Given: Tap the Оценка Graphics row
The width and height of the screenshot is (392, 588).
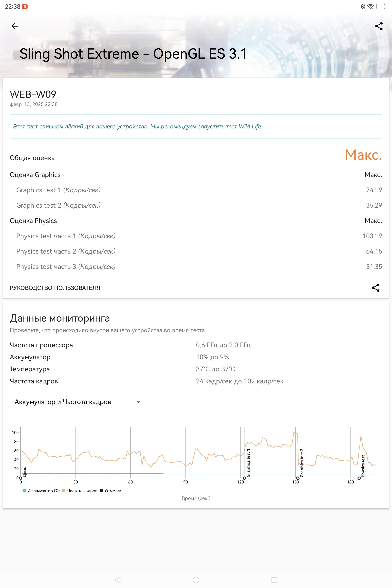Looking at the screenshot, I should click(196, 175).
